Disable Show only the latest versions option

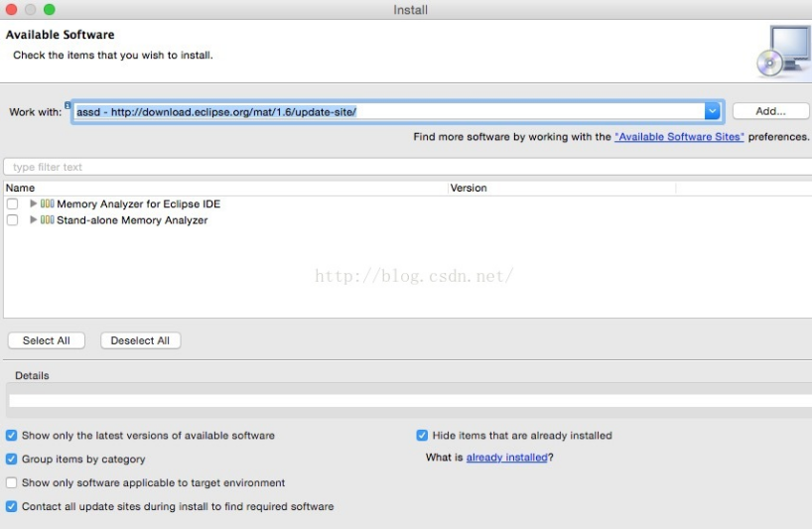11,436
